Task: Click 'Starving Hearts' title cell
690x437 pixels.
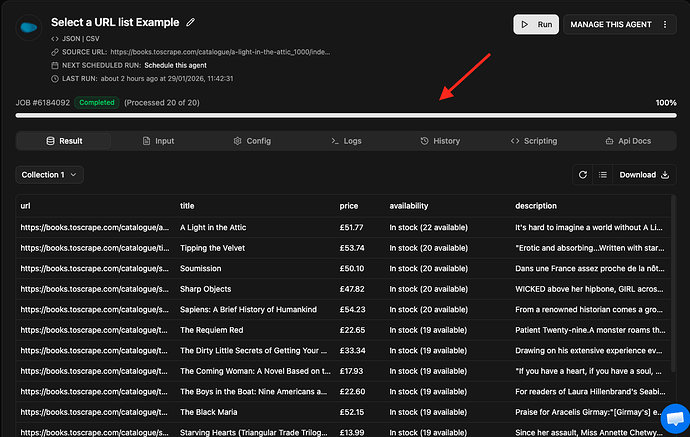Action: (253, 433)
